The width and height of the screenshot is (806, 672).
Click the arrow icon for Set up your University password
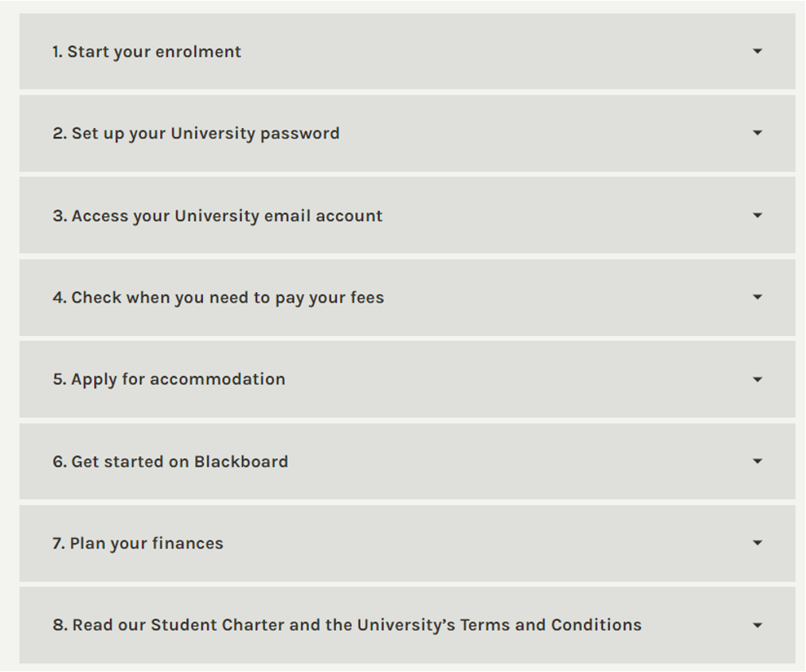coord(757,133)
